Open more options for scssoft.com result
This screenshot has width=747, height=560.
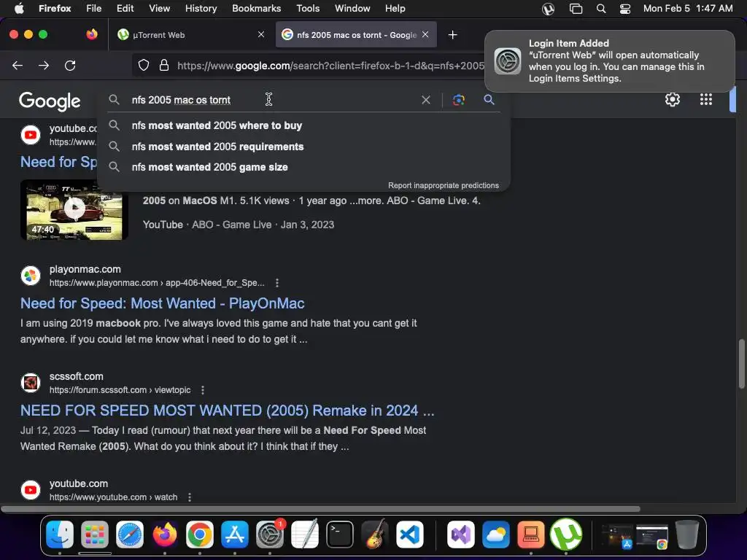coord(203,390)
